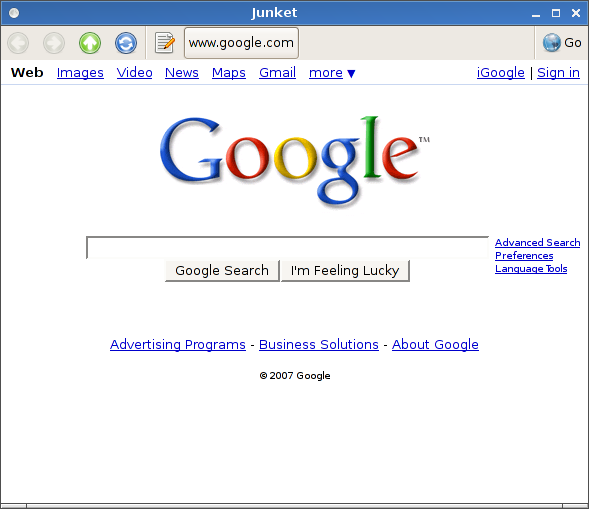589x509 pixels.
Task: Open the Images tab link
Action: tap(80, 73)
